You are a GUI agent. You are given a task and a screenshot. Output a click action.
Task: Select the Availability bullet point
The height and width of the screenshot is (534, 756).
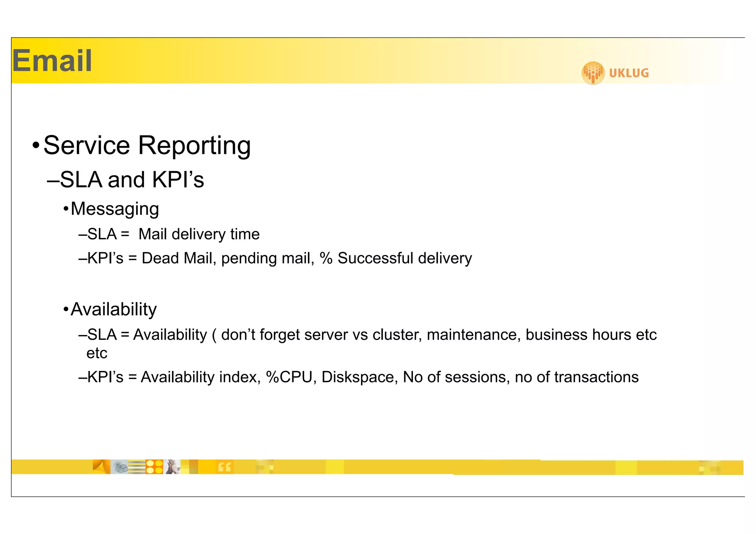(x=110, y=309)
